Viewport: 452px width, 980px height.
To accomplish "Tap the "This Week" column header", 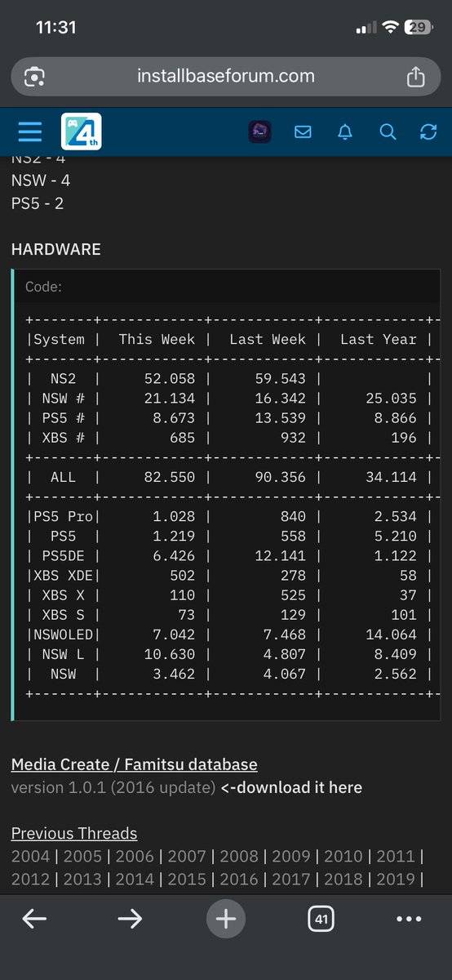I will 157,339.
